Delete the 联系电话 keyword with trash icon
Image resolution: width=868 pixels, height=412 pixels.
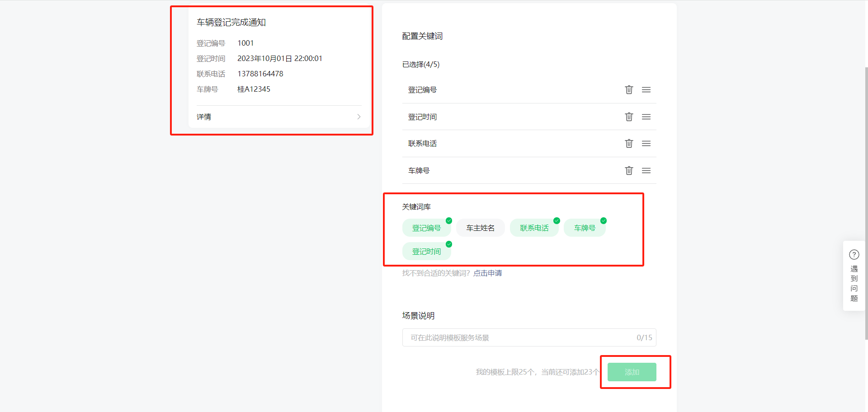point(629,143)
